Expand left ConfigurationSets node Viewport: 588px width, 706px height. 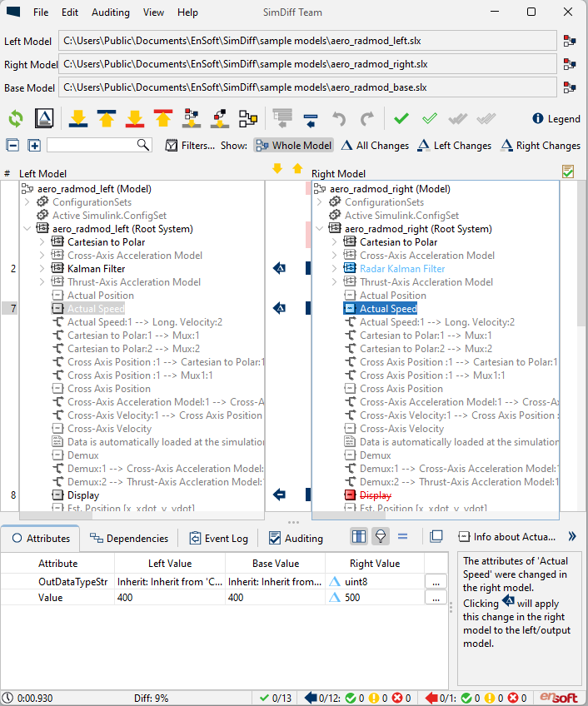click(27, 202)
